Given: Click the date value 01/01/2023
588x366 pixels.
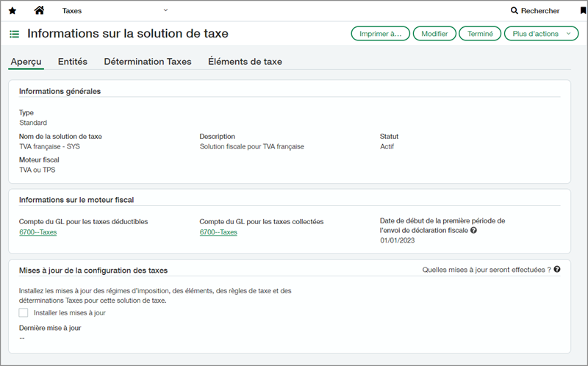Looking at the screenshot, I should (x=397, y=240).
